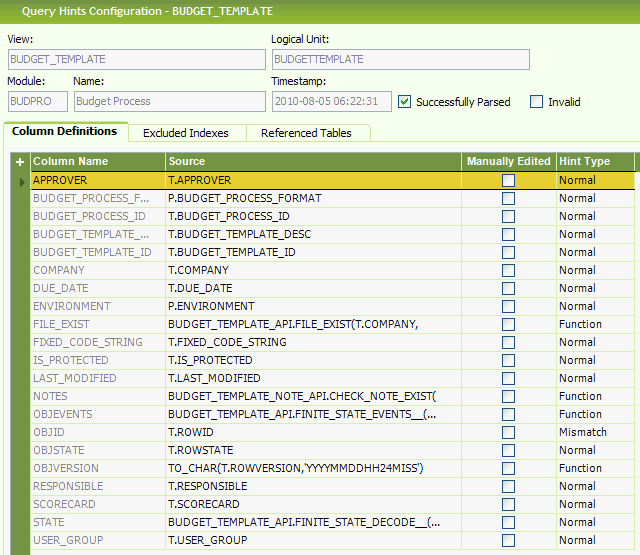Click the View input field

[x=136, y=59]
